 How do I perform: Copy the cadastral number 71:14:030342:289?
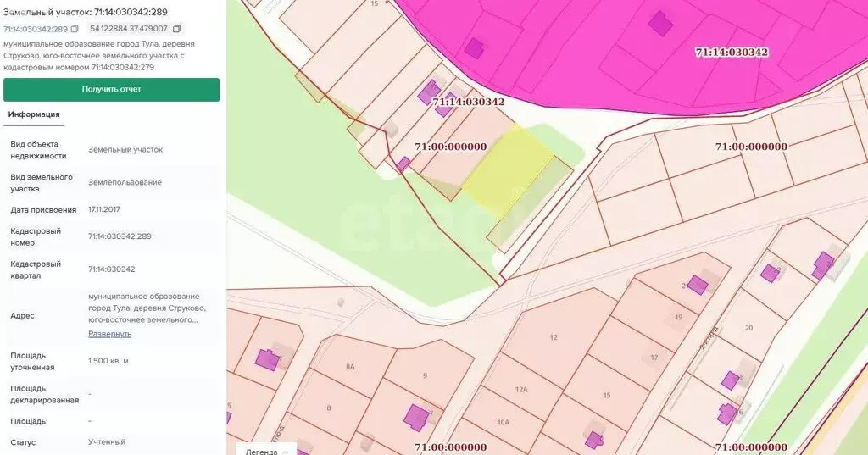tap(75, 29)
